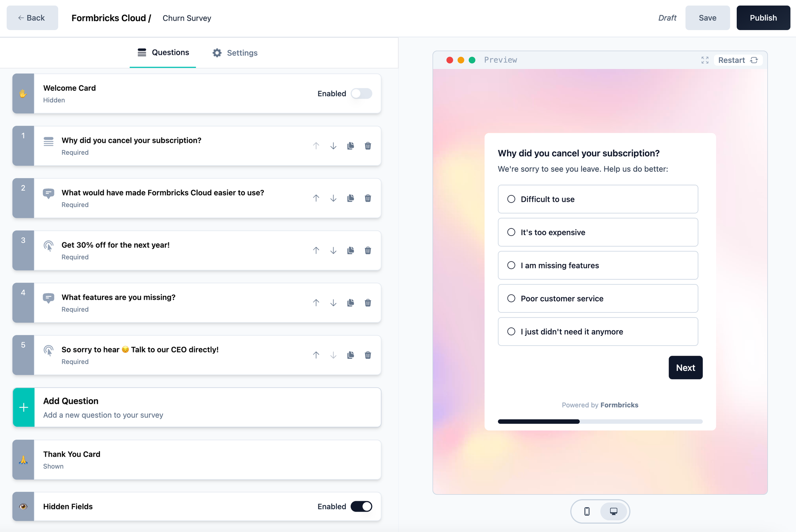Viewport: 796px width, 532px height.
Task: Click the delete icon on question 4
Action: click(368, 303)
